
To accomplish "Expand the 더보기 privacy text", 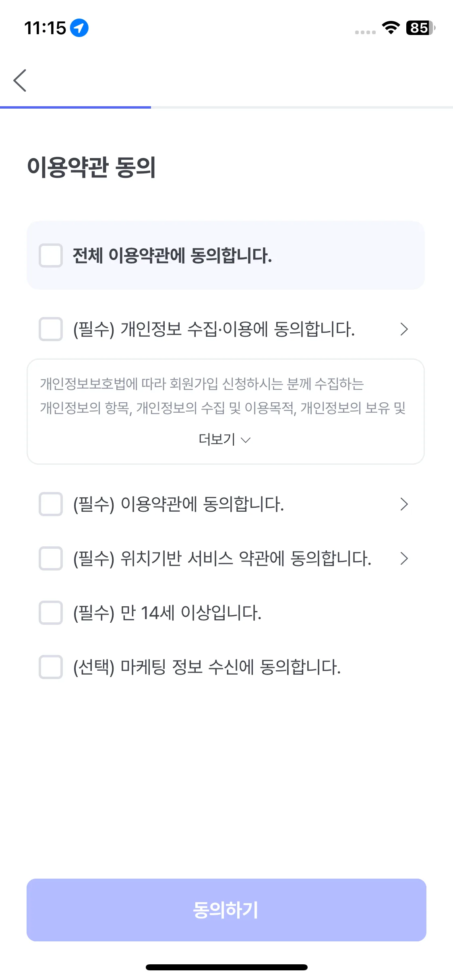I will tap(225, 440).
